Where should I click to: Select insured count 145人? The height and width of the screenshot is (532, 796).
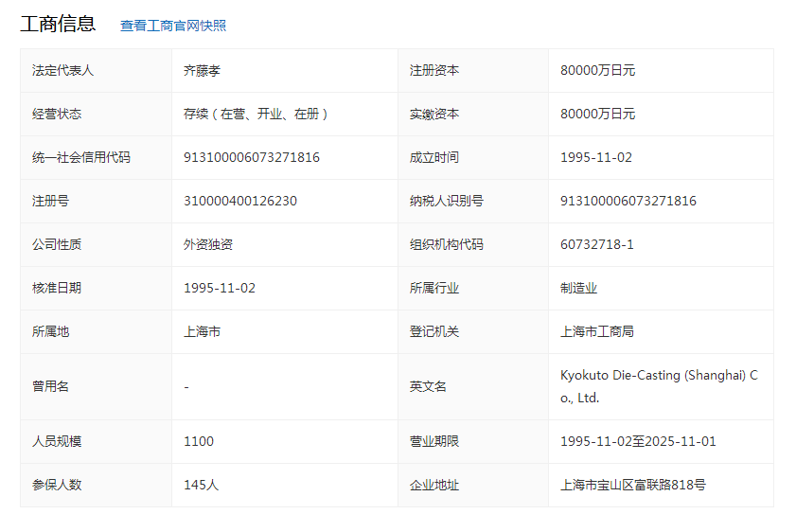click(201, 486)
